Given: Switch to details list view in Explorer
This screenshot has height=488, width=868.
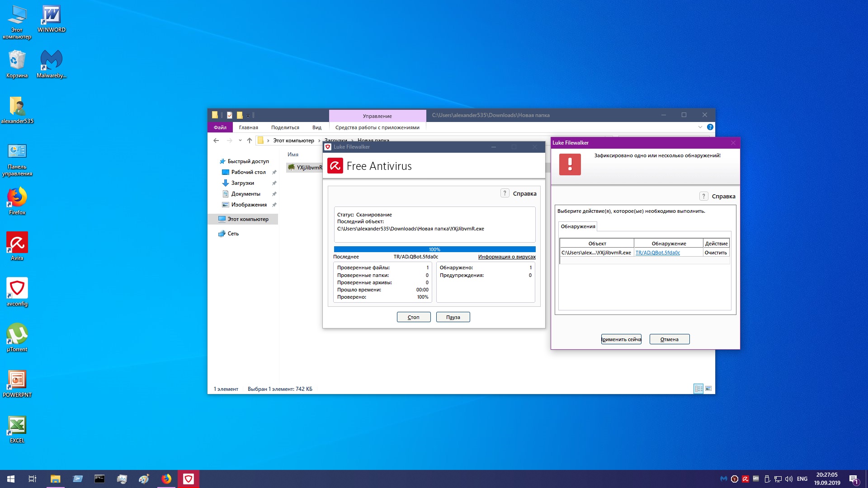Looking at the screenshot, I should coord(698,389).
